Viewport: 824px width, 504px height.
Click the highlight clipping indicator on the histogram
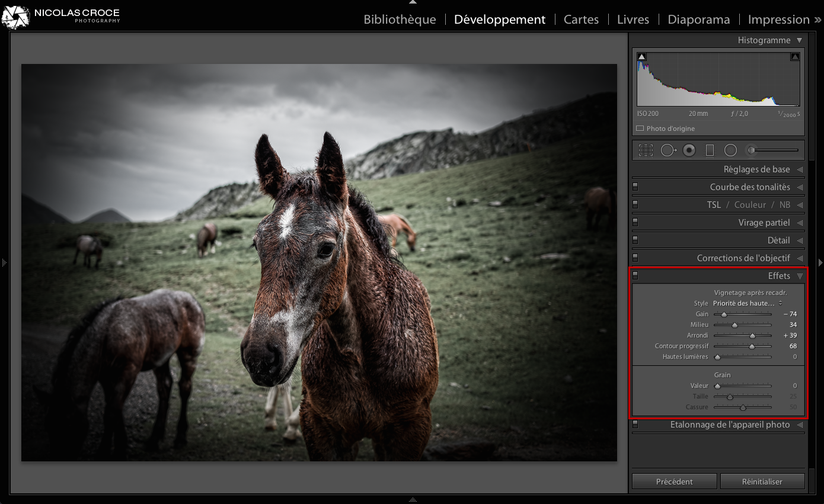(x=795, y=56)
